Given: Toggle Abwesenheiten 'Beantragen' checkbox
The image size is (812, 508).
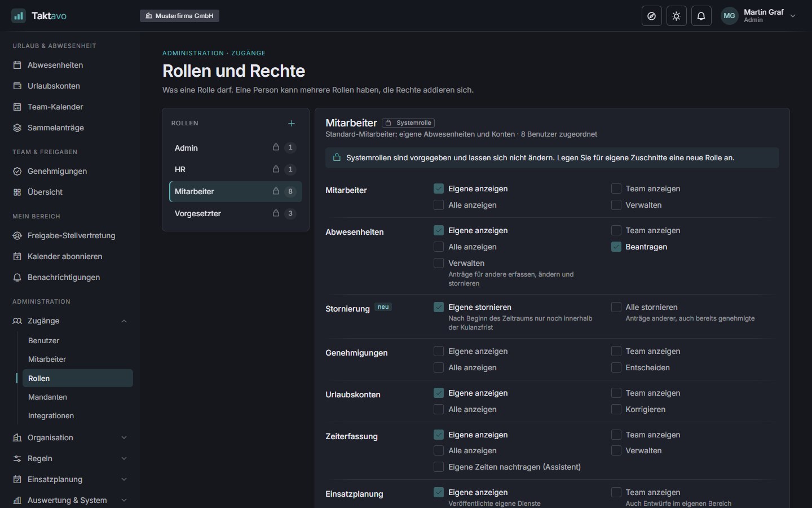Looking at the screenshot, I should pos(616,247).
